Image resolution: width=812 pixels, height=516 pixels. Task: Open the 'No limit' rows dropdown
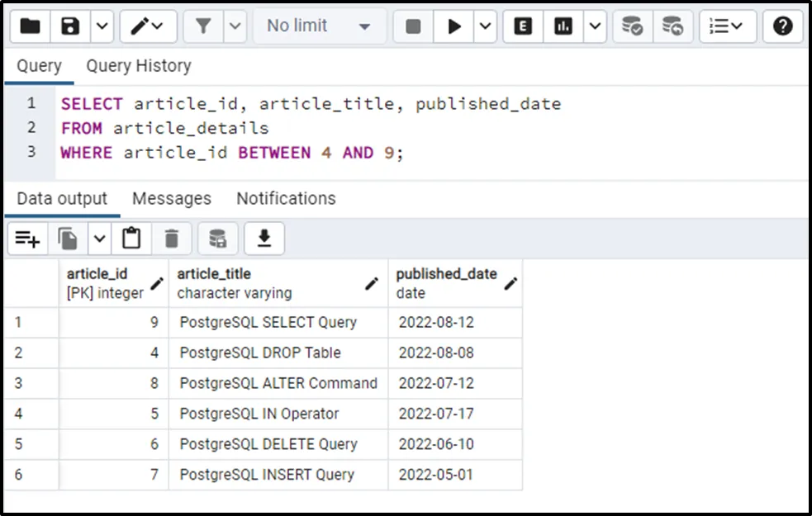(317, 26)
